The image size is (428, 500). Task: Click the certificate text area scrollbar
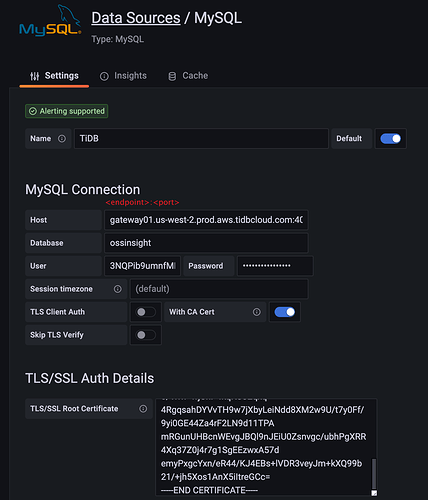(374, 473)
